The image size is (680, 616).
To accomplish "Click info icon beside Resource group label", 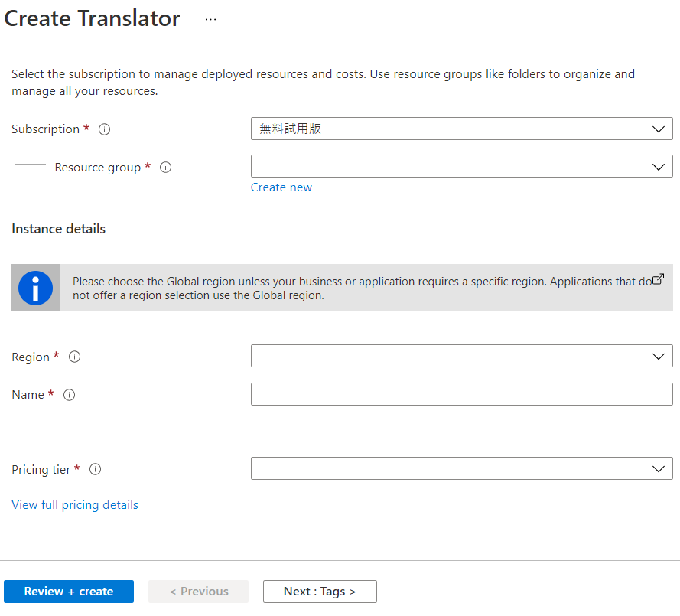I will (x=165, y=168).
